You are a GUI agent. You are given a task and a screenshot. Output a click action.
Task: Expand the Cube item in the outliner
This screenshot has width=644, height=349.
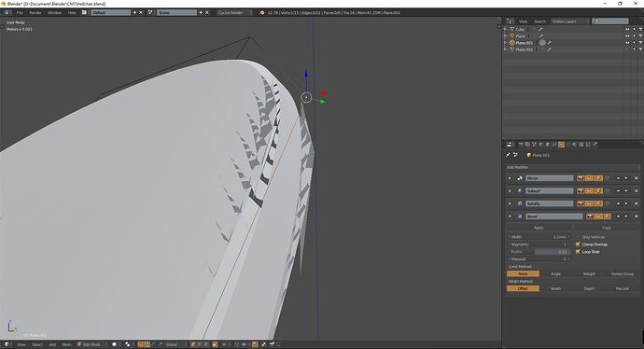tap(505, 30)
